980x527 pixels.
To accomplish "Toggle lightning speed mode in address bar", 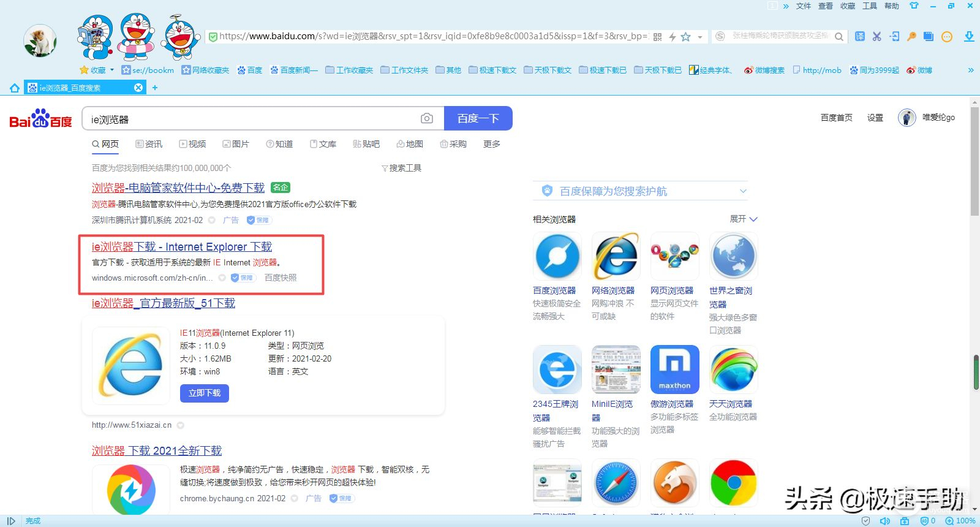I will (672, 37).
